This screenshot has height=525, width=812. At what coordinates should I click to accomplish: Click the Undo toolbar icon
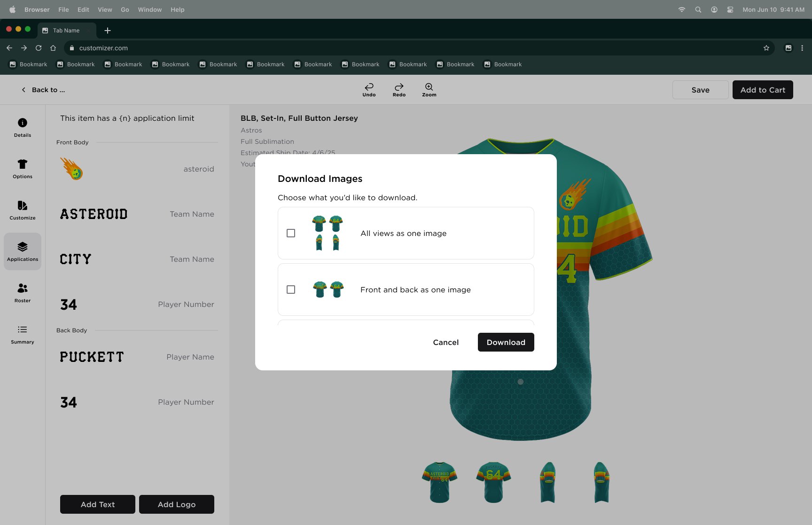click(369, 90)
